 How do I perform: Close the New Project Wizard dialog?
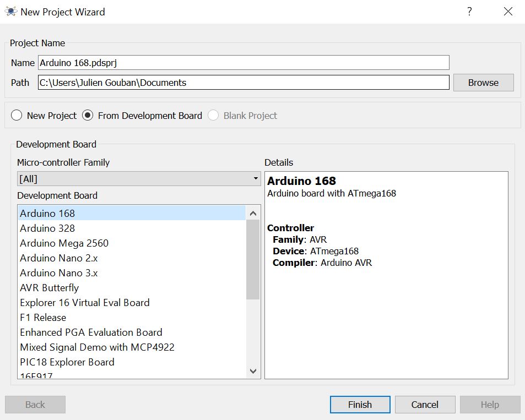(x=508, y=12)
